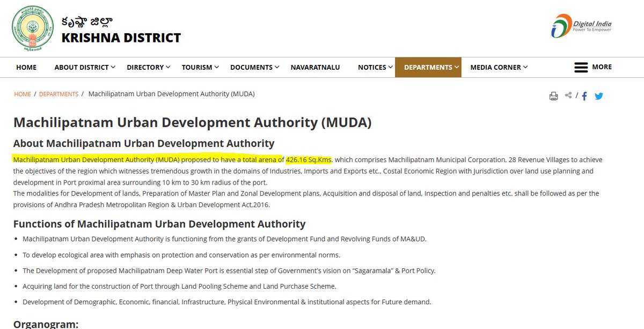
Task: Expand the MEDIA CORNER dropdown
Action: tap(499, 67)
